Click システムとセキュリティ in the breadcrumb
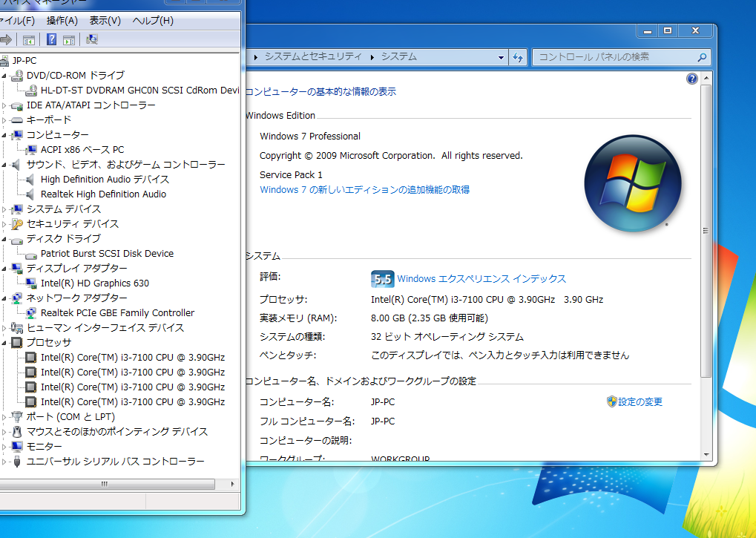The height and width of the screenshot is (538, 756). click(x=313, y=56)
